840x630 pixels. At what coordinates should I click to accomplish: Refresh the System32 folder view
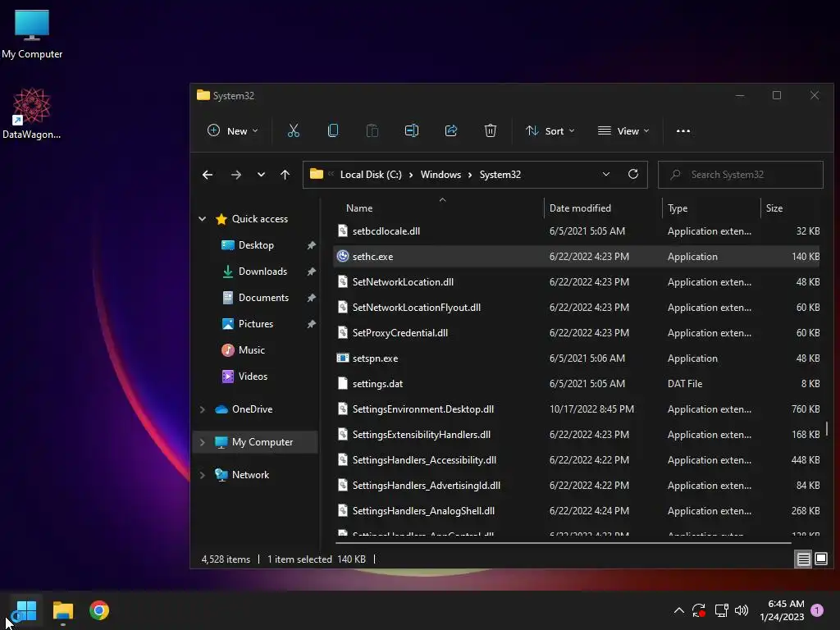[x=633, y=174]
